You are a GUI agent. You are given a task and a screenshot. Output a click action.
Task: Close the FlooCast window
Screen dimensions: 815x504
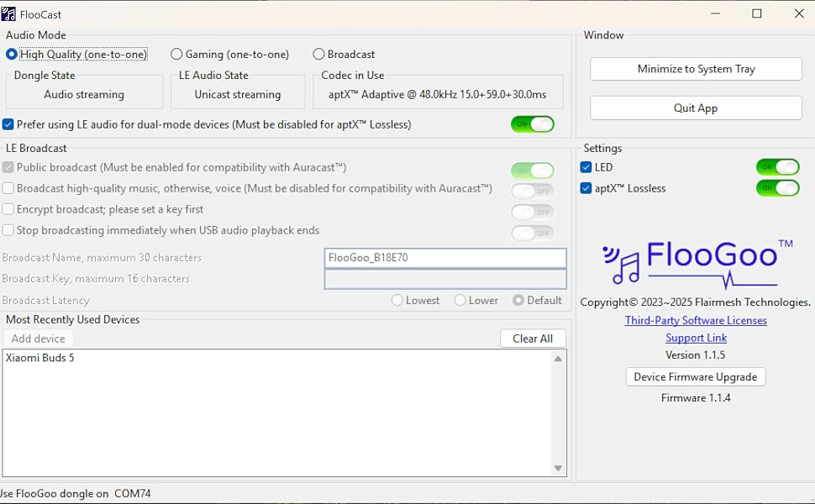click(x=799, y=14)
